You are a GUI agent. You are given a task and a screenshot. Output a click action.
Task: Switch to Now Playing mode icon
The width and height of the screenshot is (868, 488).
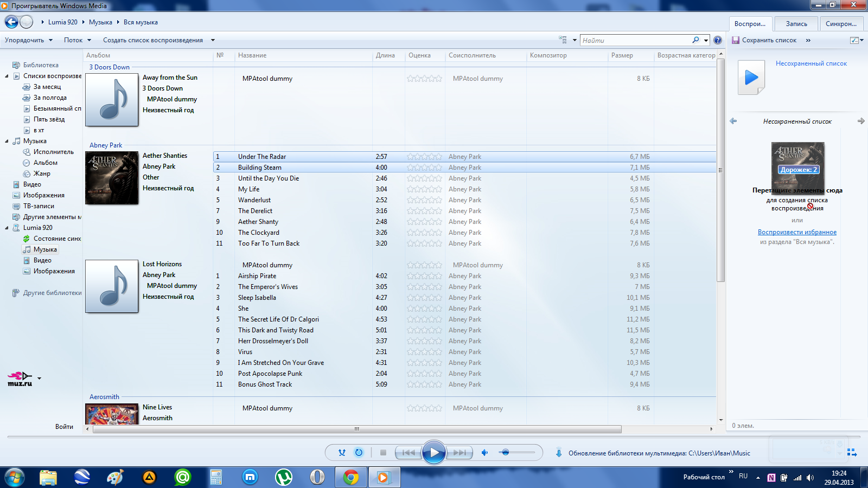point(852,452)
